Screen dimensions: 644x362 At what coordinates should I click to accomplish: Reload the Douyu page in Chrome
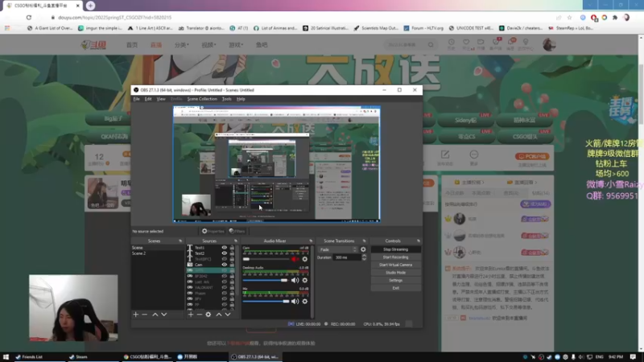point(29,17)
